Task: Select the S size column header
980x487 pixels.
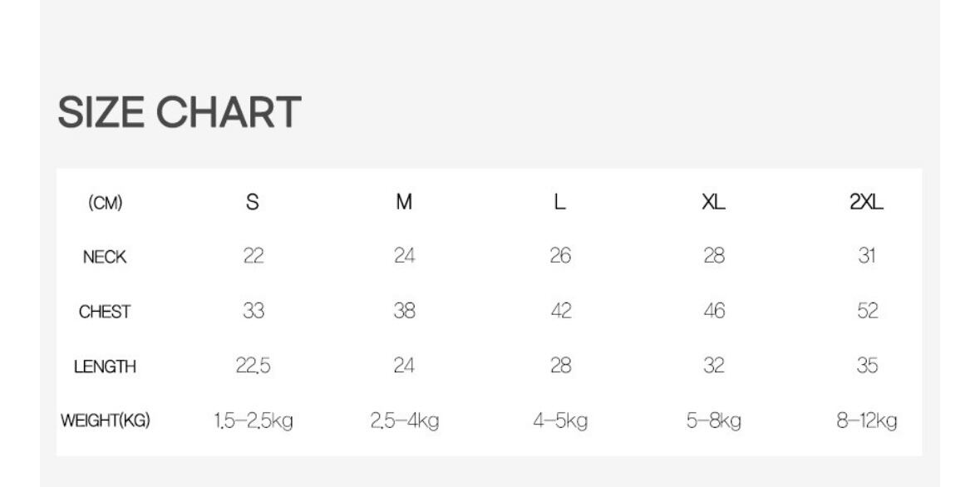Action: 253,204
